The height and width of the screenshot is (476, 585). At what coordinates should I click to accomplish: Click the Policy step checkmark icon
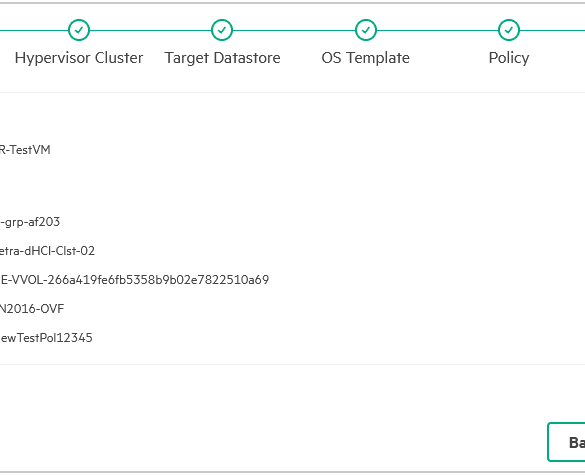[509, 30]
